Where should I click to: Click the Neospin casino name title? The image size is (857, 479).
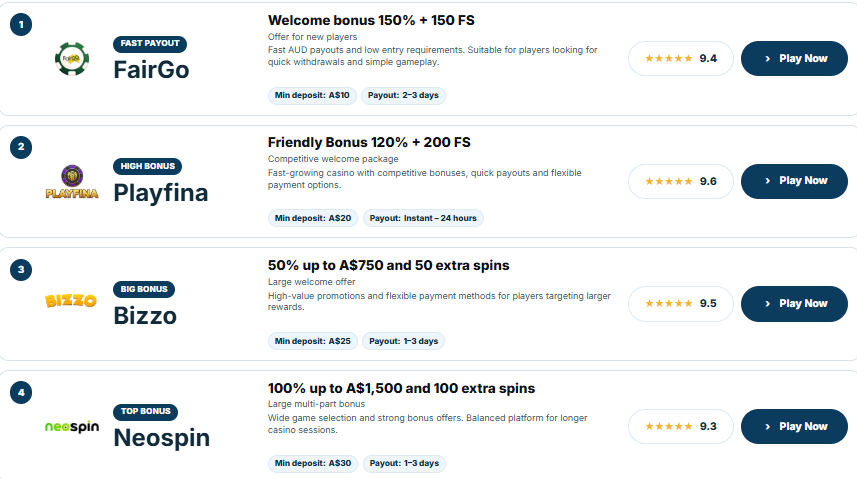point(162,437)
